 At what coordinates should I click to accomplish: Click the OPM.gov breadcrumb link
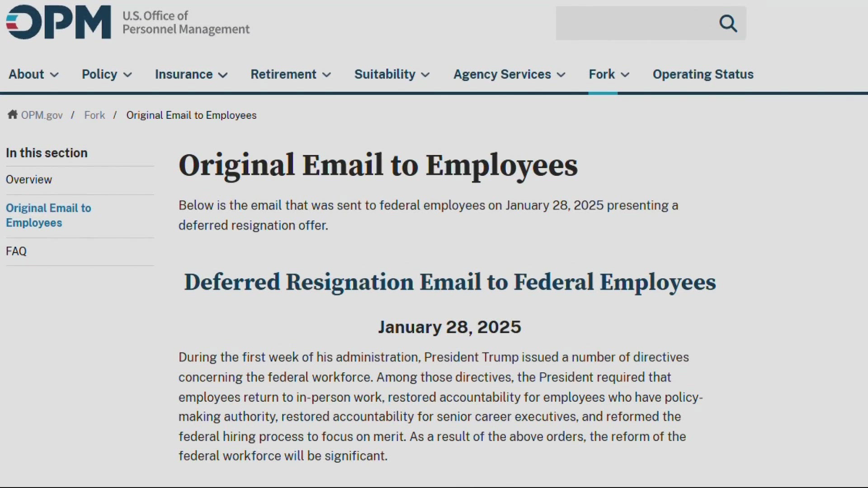[41, 115]
